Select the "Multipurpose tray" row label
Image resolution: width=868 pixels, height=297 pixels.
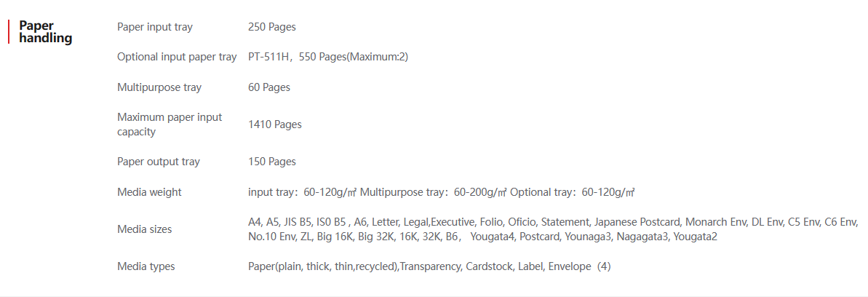tap(159, 87)
